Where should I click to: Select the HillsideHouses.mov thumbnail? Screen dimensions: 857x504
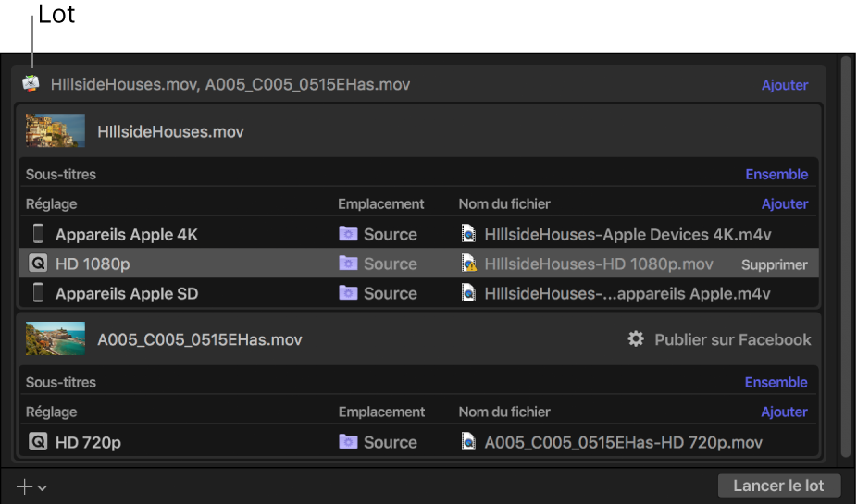(56, 131)
